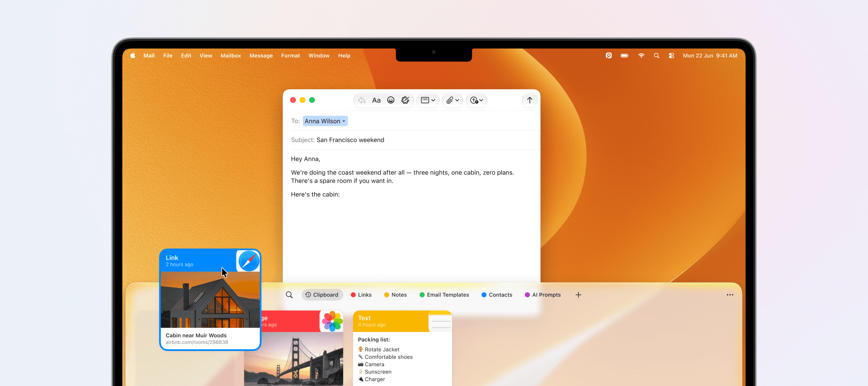Click the Paste icon in the menu bar

tap(609, 55)
